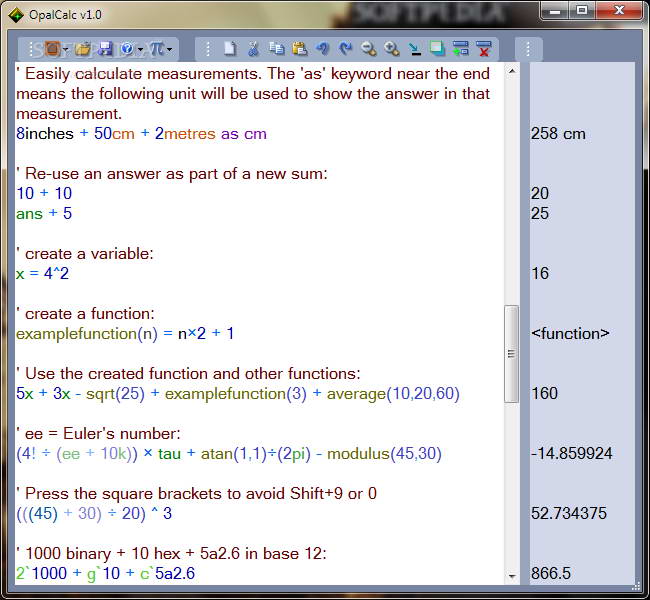
Task: Open the dropdown beside the brown settings icon
Action: pyautogui.click(x=65, y=49)
